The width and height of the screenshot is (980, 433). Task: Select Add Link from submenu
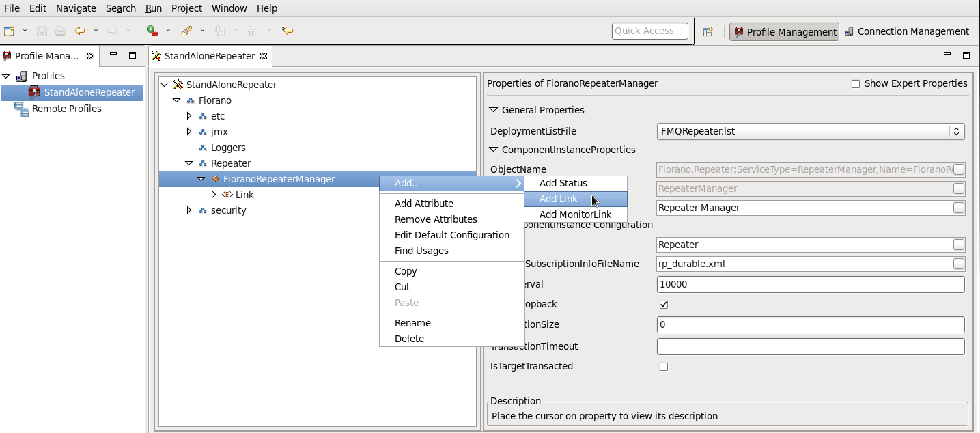[x=558, y=199]
